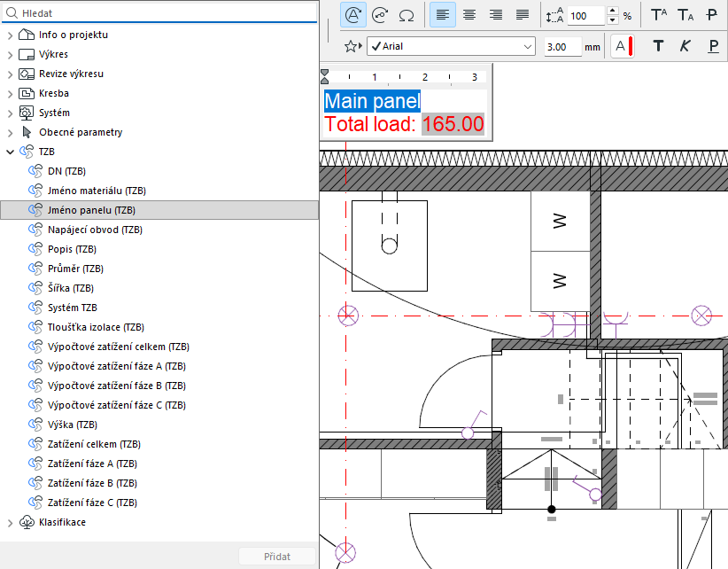
Task: Expand the Info o projektu group
Action: pos(11,35)
